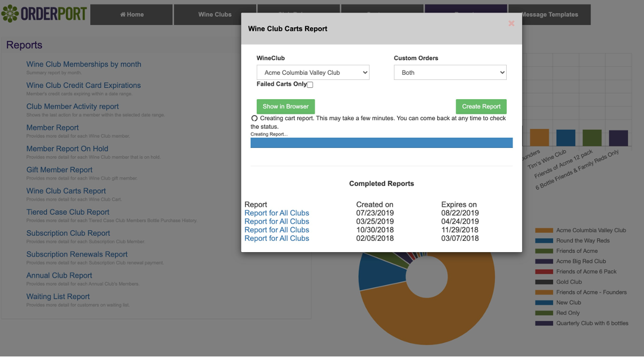Click Friends of Acme 6 Pack legend swatch
Screen dimensions: 644x357
pos(544,271)
